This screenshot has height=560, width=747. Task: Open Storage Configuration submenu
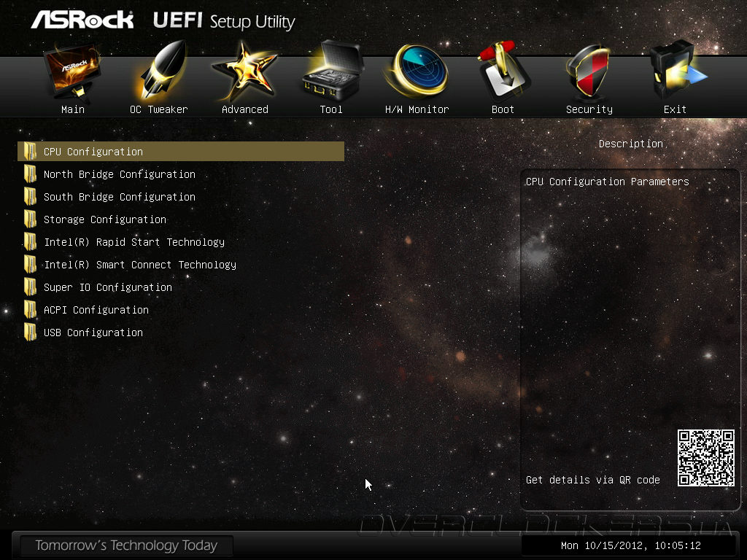[x=105, y=219]
